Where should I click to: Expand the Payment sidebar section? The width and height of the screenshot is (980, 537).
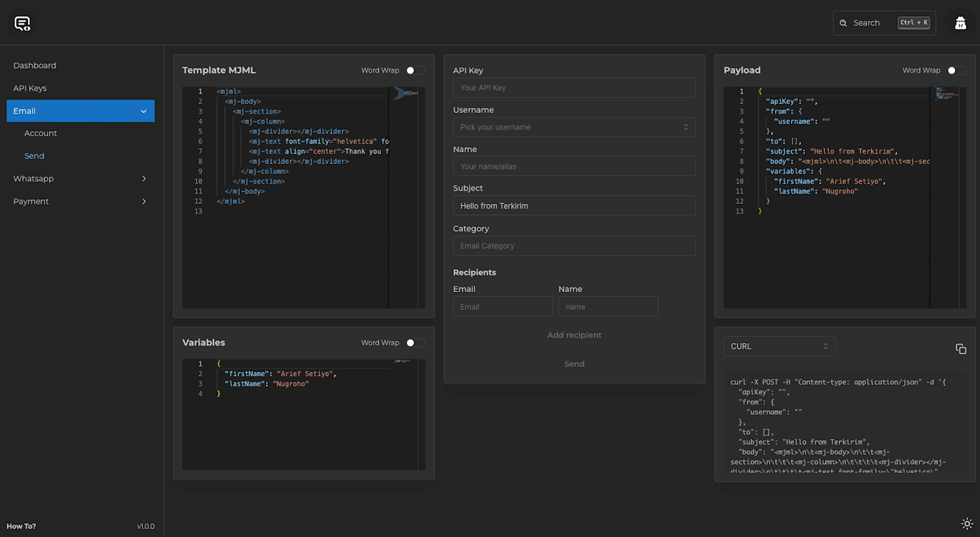[80, 201]
